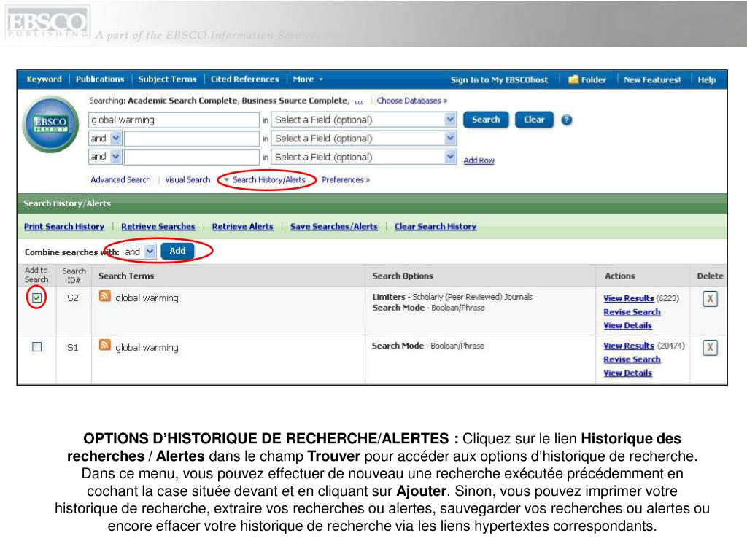
Task: Open the third row Select a Field dropdown
Action: 364,157
